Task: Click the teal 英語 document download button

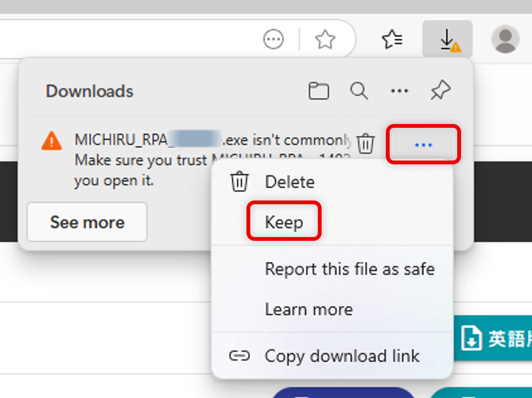Action: pos(493,338)
